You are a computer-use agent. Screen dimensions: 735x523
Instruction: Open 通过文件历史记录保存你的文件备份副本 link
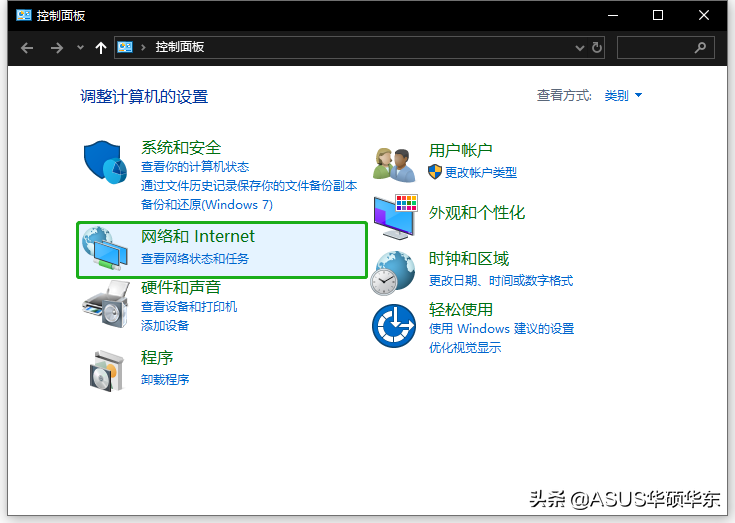click(x=249, y=186)
